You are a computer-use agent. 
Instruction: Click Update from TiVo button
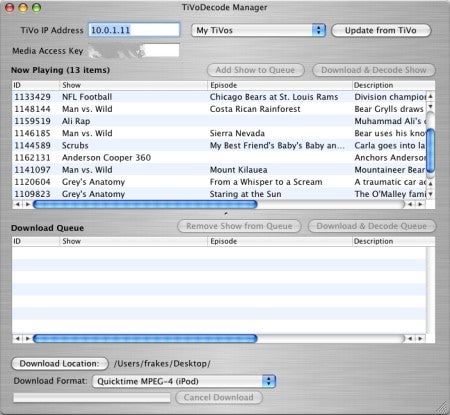[381, 30]
